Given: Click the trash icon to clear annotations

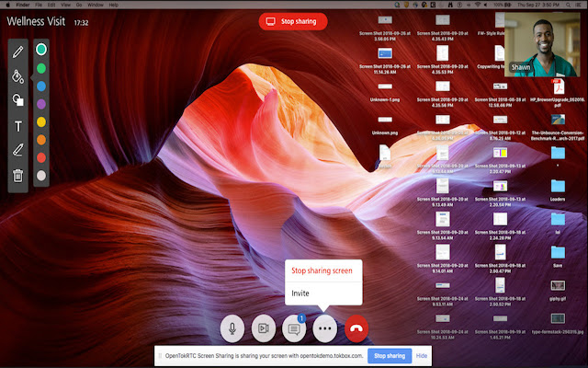Looking at the screenshot, I should click(x=17, y=175).
